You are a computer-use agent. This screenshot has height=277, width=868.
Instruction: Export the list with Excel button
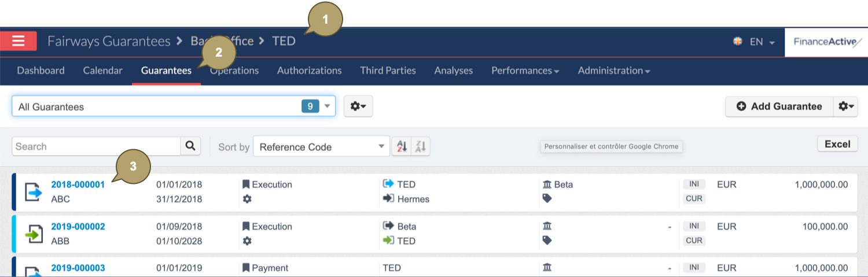837,144
